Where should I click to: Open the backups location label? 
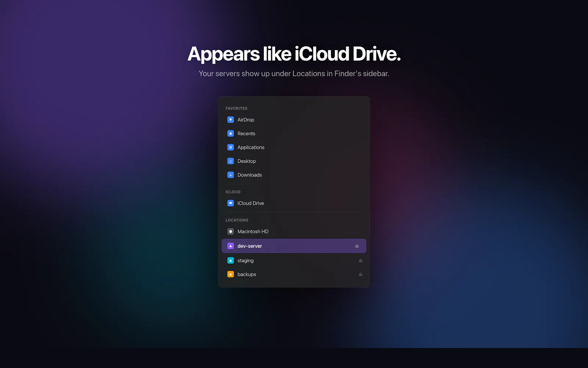[x=247, y=274]
